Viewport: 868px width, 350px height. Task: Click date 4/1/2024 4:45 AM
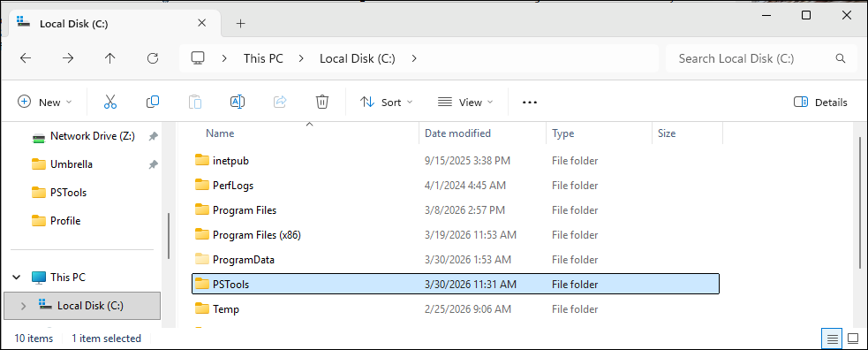pos(464,186)
